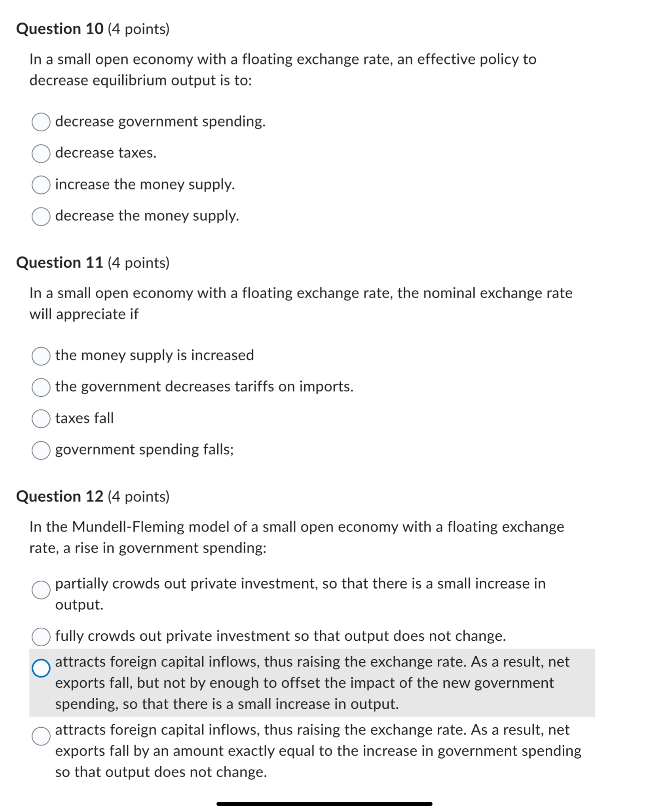649x812 pixels.
Task: Select "taxes fall" for Question 11
Action: pos(41,419)
